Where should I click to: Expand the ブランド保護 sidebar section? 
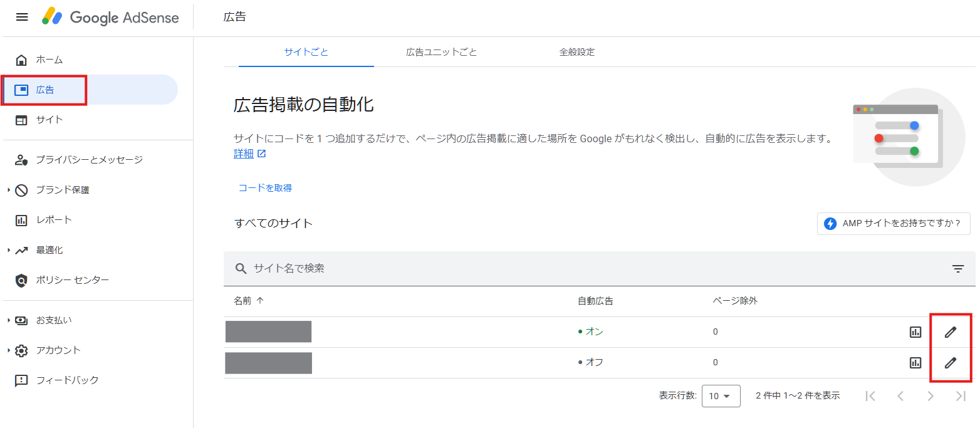(63, 190)
